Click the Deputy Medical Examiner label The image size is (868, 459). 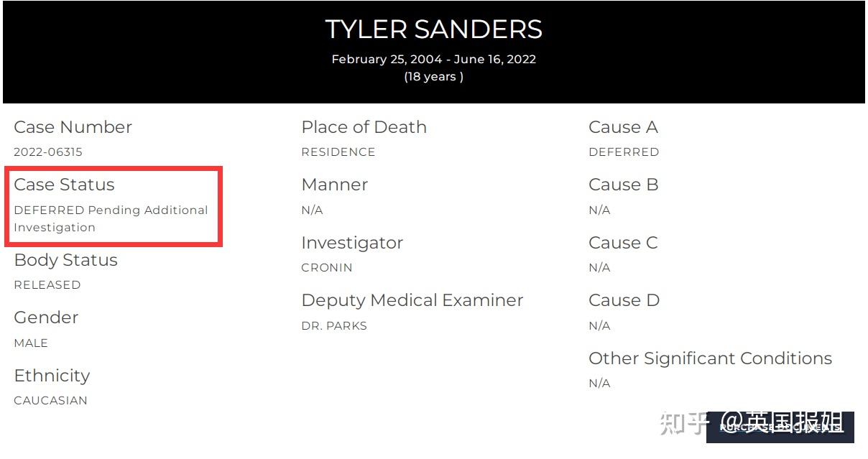(412, 300)
